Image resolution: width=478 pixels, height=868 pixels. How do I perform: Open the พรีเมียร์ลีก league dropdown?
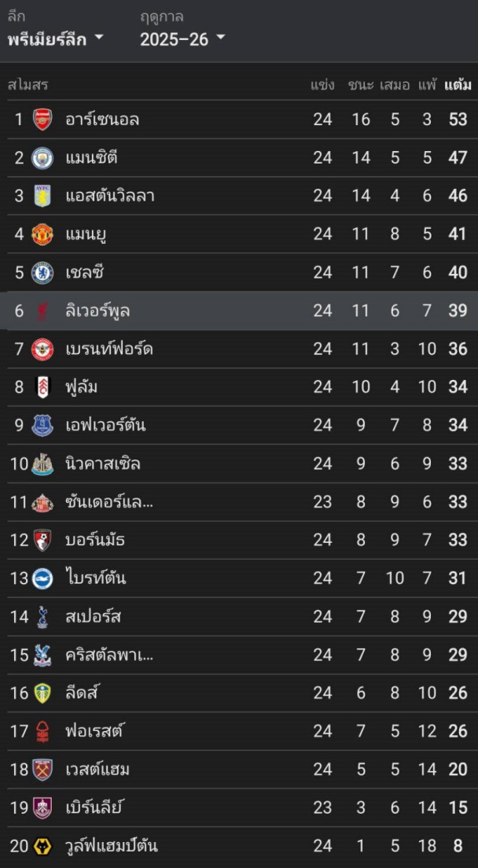(55, 39)
